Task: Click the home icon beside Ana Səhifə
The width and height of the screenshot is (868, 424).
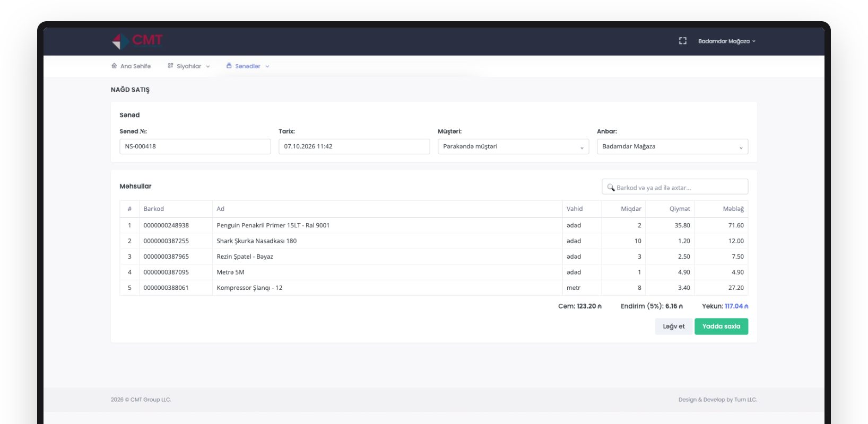Action: coord(114,66)
